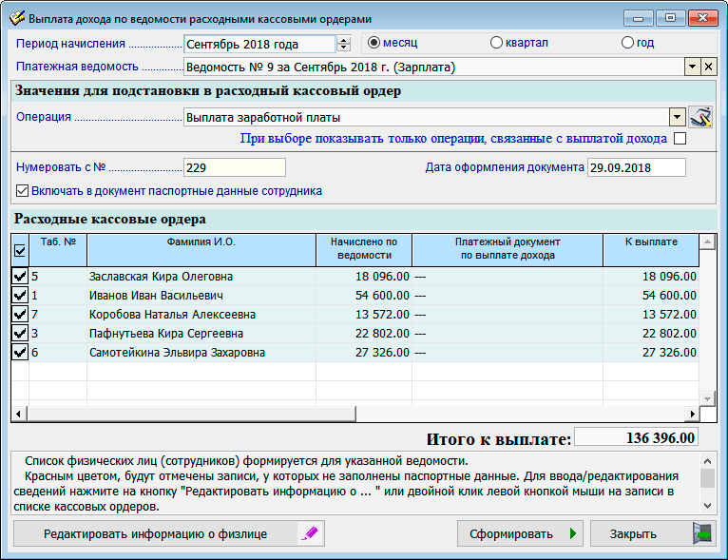Image resolution: width=728 pixels, height=560 pixels.
Task: Click the Платежный документ column header
Action: 508,250
